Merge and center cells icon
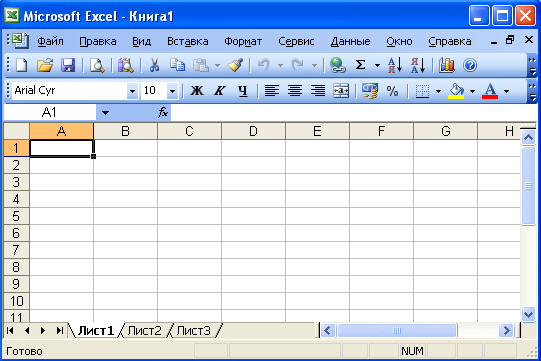This screenshot has height=361, width=541. coord(341,91)
